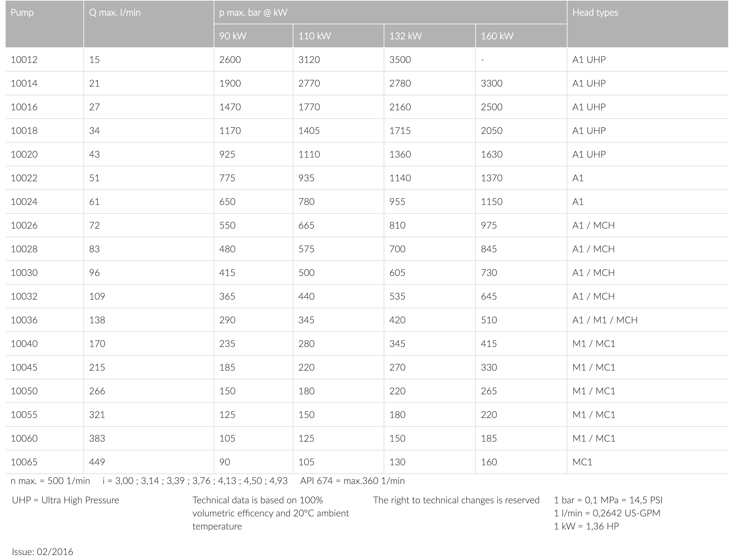Click the UHP = Ultra High Pressure footnote

pyautogui.click(x=65, y=500)
